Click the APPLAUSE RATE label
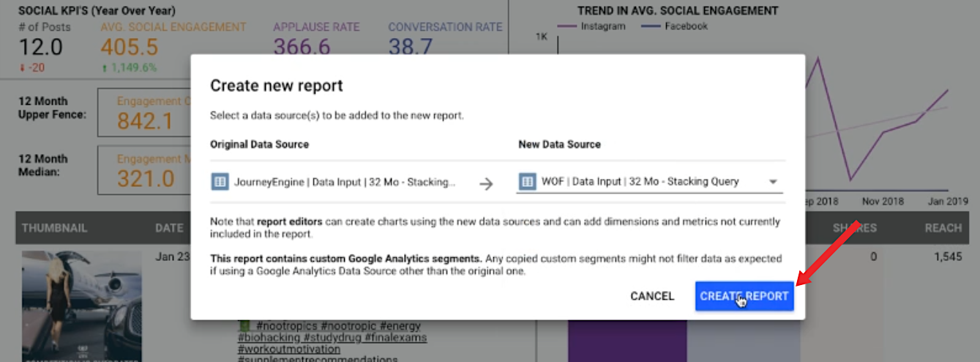This screenshot has width=980, height=362. click(x=316, y=27)
